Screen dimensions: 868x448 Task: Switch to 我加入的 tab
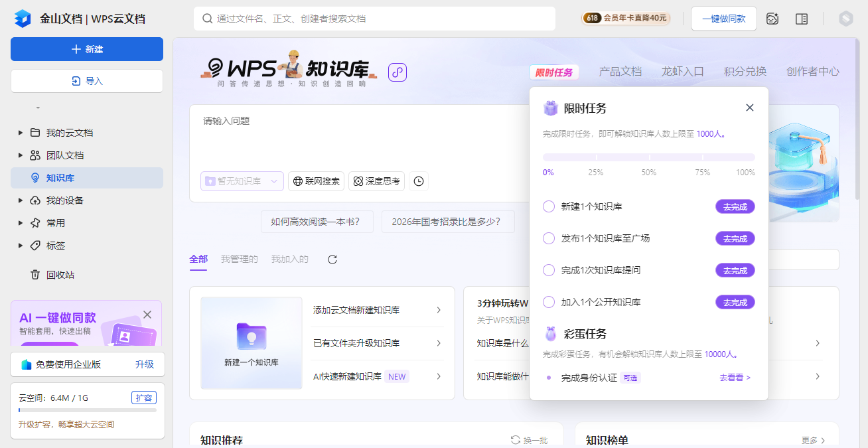coord(290,259)
